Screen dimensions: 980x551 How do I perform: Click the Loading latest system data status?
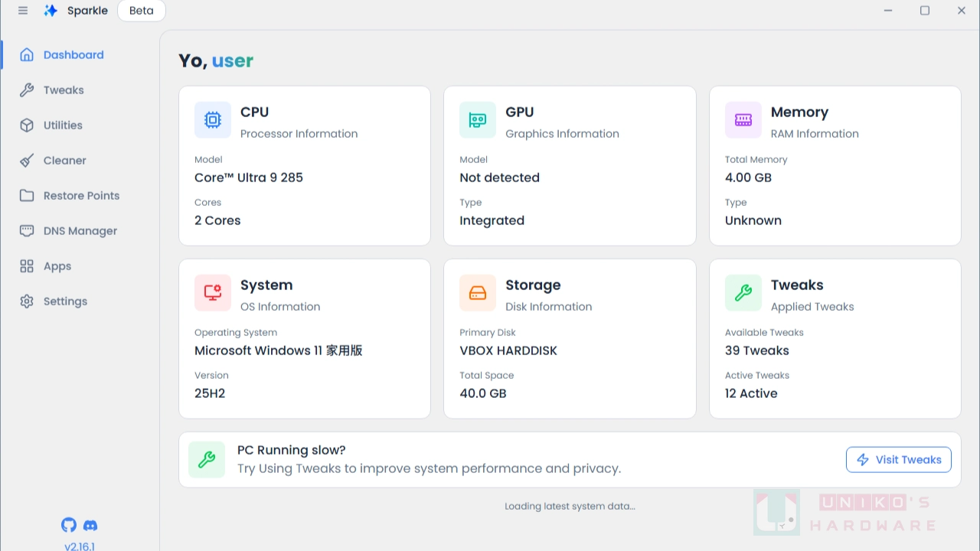(570, 506)
